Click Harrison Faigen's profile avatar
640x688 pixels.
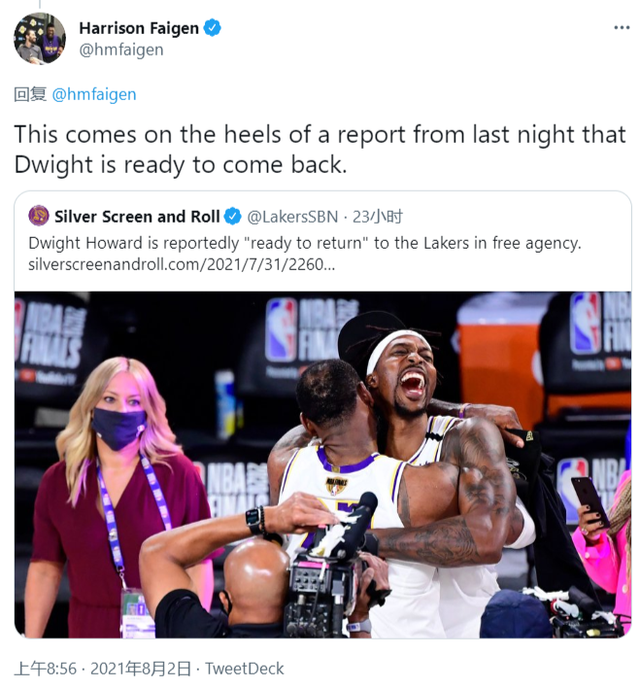click(39, 39)
